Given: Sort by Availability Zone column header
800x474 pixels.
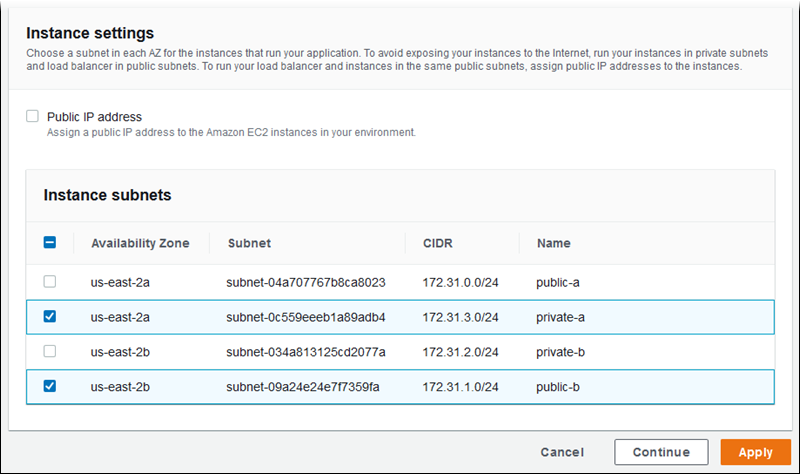Looking at the screenshot, I should point(141,243).
